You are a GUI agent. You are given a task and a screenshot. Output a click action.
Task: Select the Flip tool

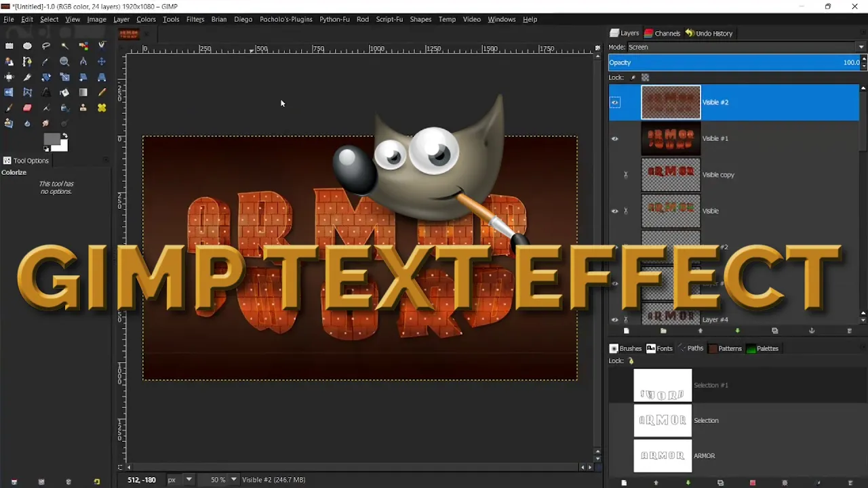pos(9,92)
